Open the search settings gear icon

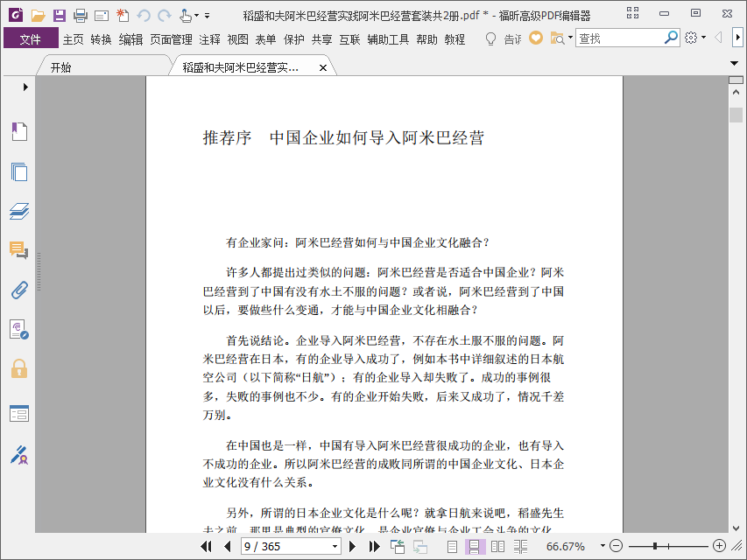point(691,38)
